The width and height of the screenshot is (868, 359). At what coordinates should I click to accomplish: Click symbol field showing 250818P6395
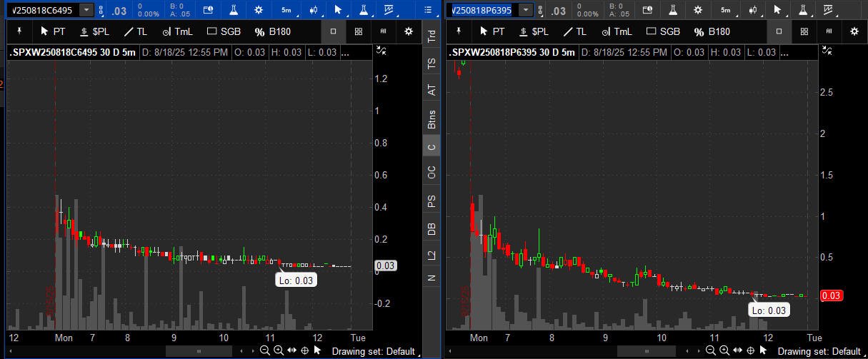[483, 10]
